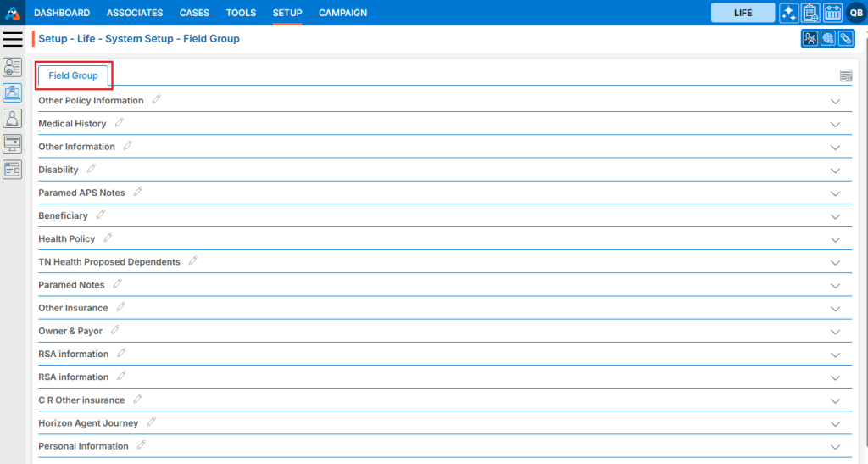Image resolution: width=868 pixels, height=464 pixels.
Task: Open the clipboard add-task icon
Action: [810, 13]
